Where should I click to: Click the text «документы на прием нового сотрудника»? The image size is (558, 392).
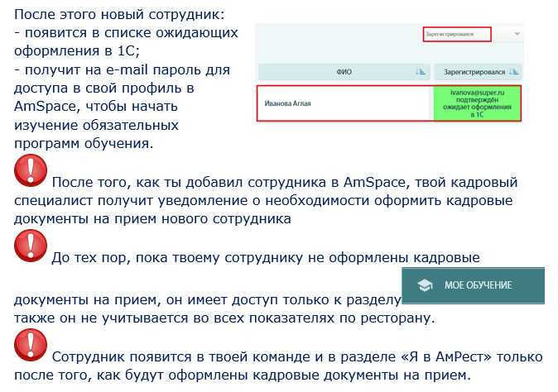coord(152,218)
